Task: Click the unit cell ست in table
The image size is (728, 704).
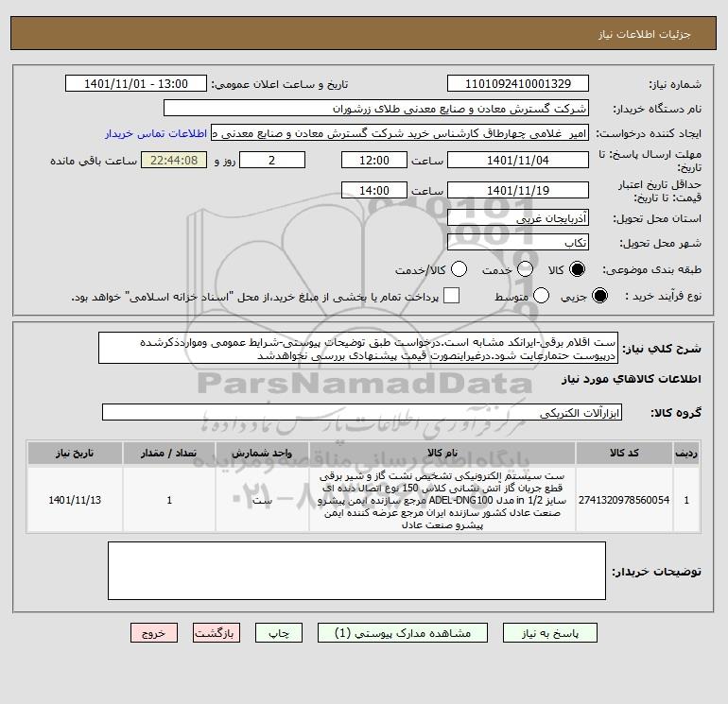Action: click(262, 500)
